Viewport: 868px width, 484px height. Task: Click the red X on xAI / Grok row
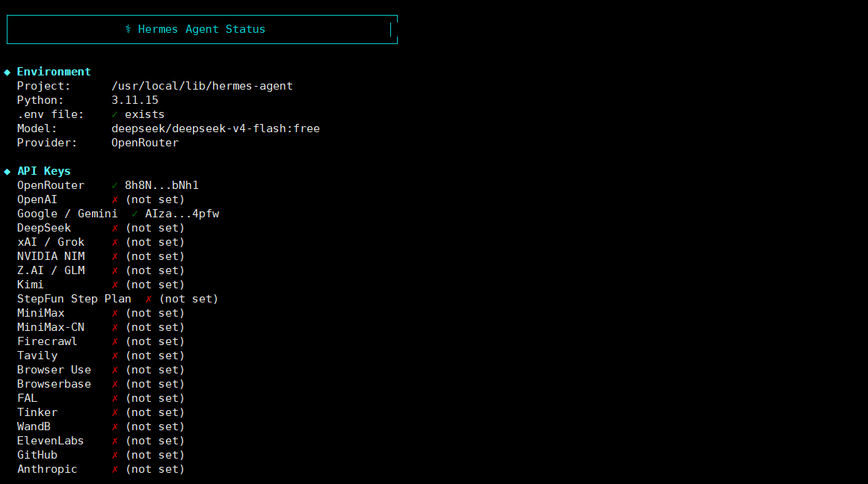[115, 242]
